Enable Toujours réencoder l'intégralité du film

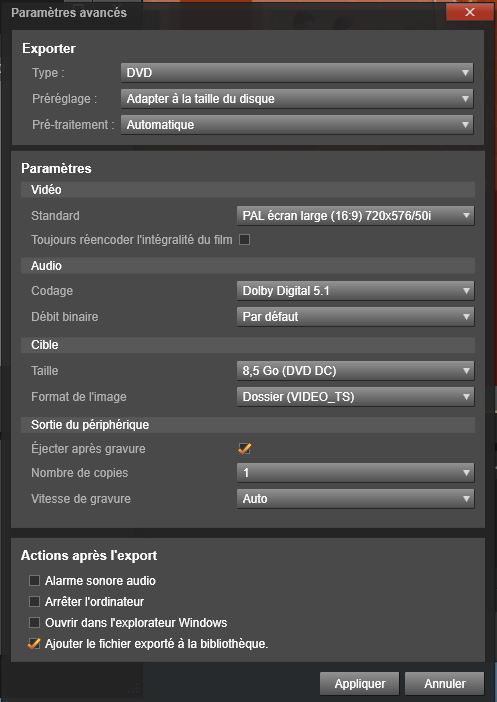[244, 240]
